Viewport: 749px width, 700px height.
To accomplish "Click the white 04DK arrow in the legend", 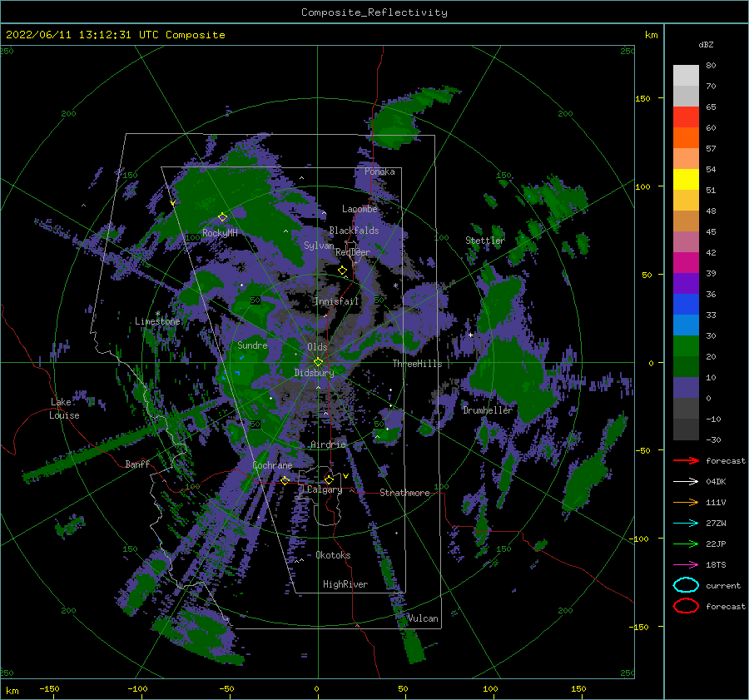I will coord(686,481).
